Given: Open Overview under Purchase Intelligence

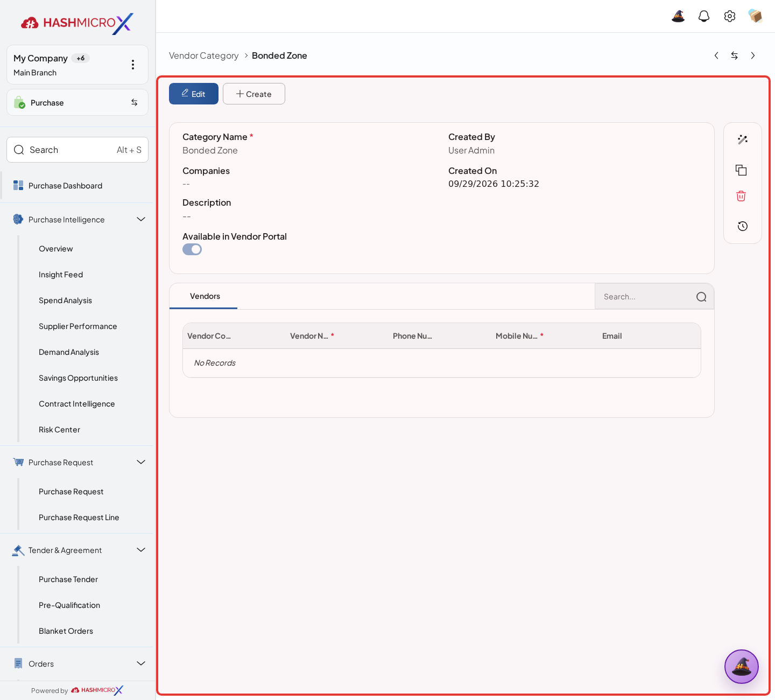Looking at the screenshot, I should point(56,249).
